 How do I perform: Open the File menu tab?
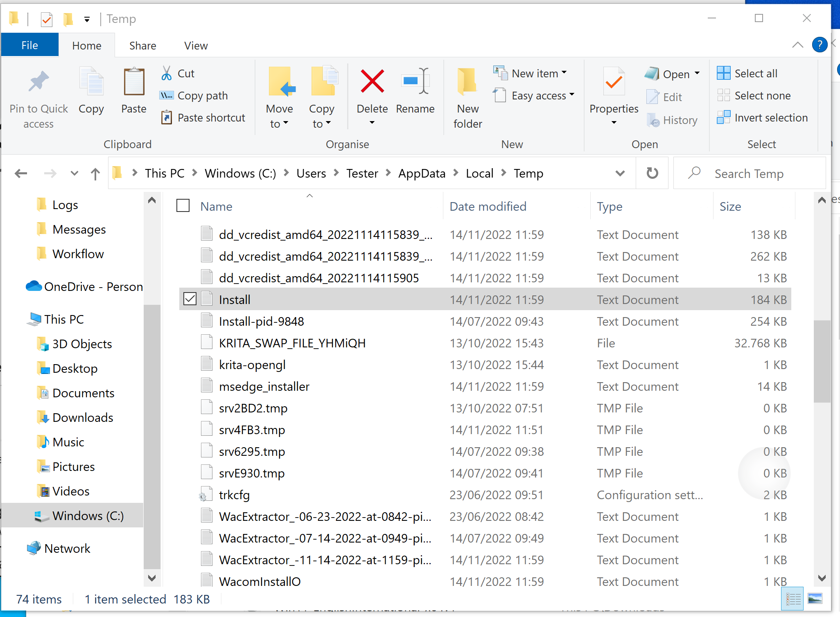[29, 45]
